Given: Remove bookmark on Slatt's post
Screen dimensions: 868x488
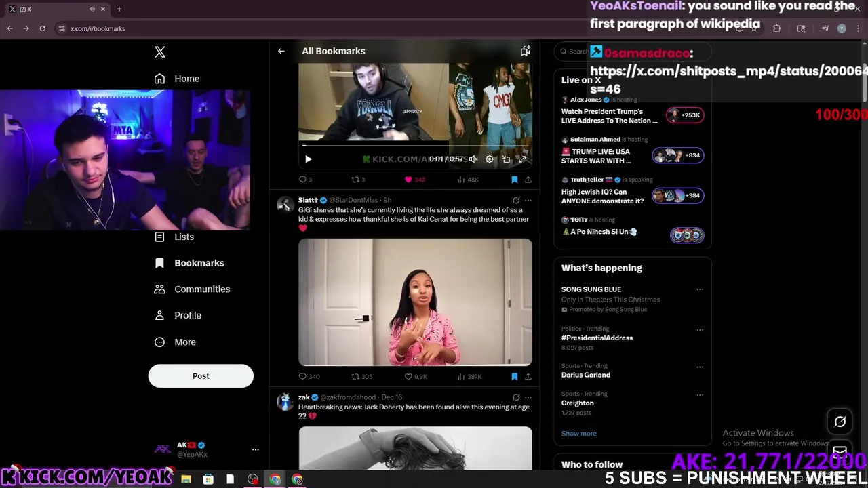Looking at the screenshot, I should pos(514,376).
